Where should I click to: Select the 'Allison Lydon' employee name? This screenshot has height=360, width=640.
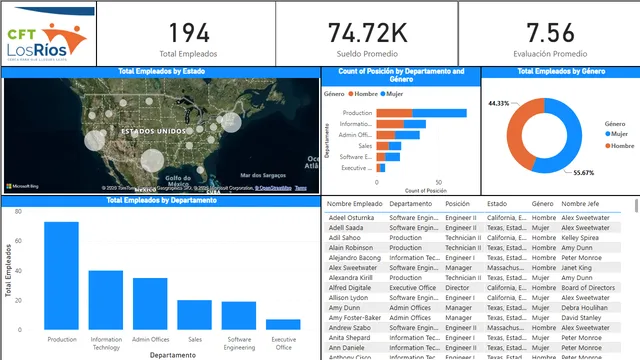(x=348, y=298)
